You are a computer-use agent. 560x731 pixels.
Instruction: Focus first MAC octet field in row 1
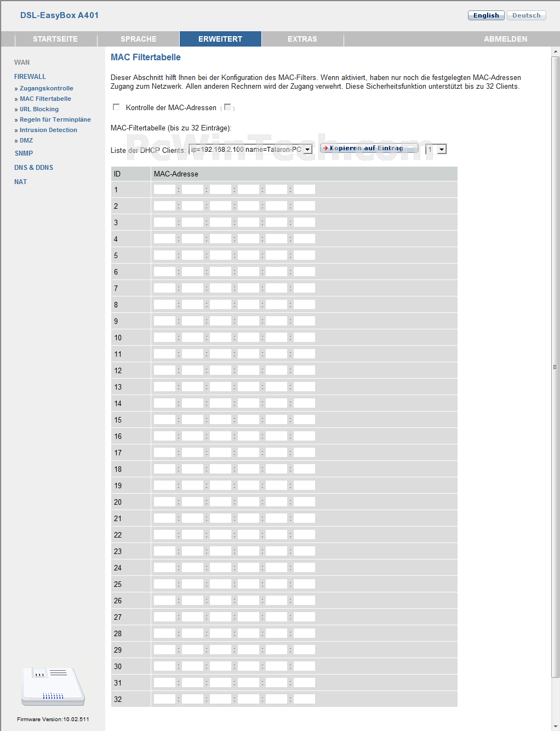pos(164,190)
